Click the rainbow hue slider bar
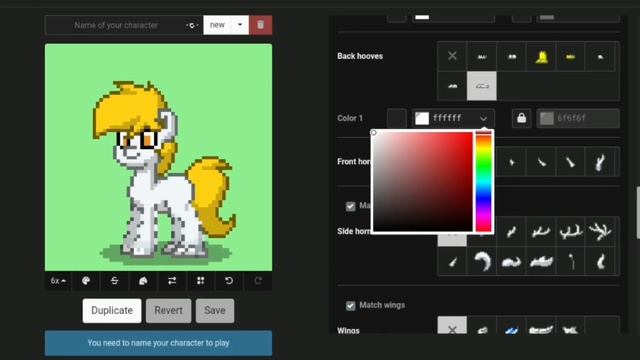640x360 pixels. point(484,182)
